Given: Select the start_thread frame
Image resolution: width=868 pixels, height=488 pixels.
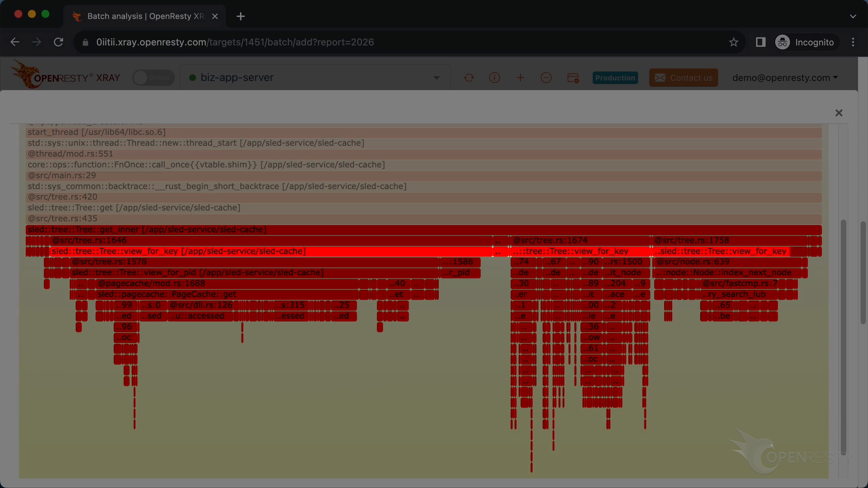Looking at the screenshot, I should click(x=424, y=132).
